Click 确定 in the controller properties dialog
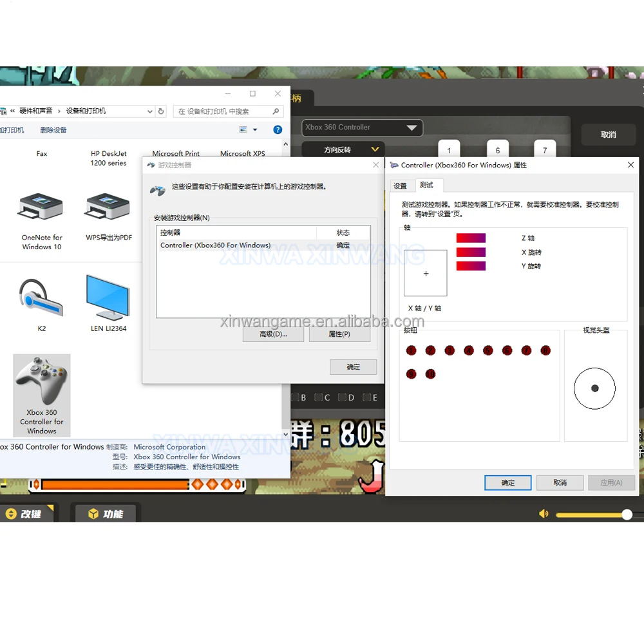Image resolution: width=644 pixels, height=644 pixels. pyautogui.click(x=507, y=482)
